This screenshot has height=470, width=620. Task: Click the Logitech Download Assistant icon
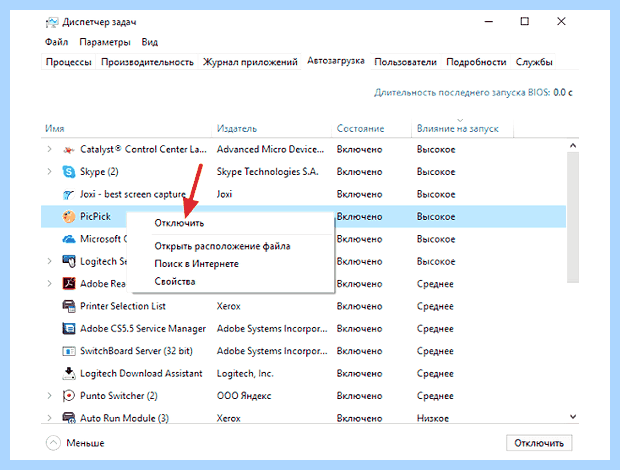[69, 374]
